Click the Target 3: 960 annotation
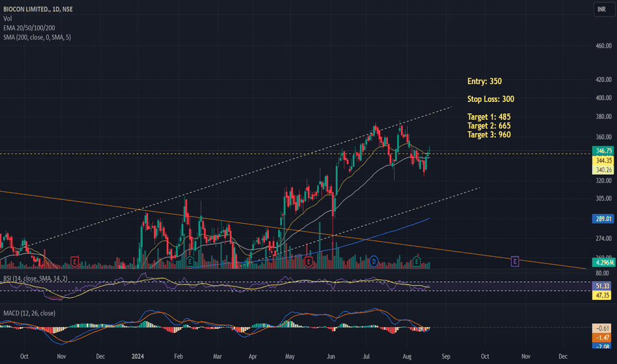The image size is (617, 364). 489,135
